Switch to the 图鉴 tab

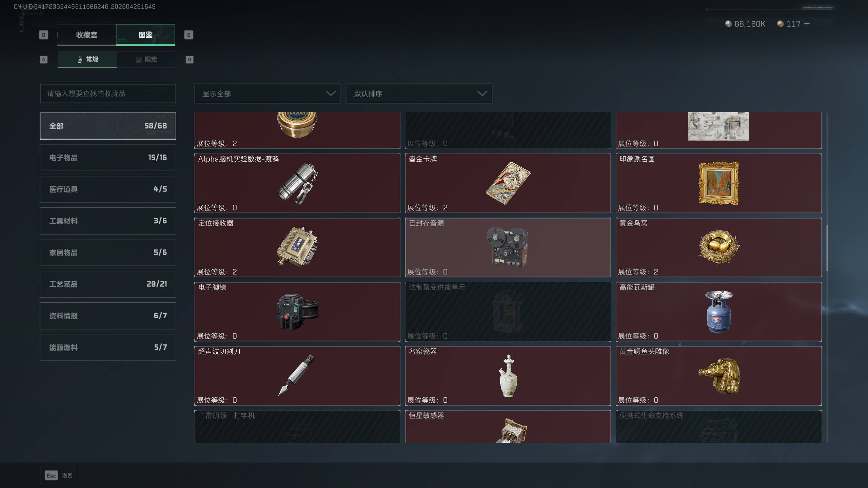(x=145, y=35)
